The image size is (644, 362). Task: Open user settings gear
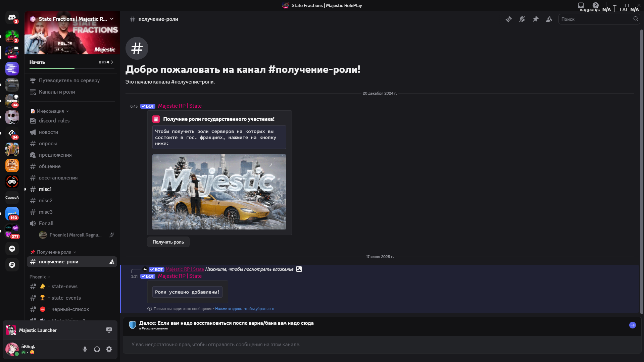click(x=109, y=349)
